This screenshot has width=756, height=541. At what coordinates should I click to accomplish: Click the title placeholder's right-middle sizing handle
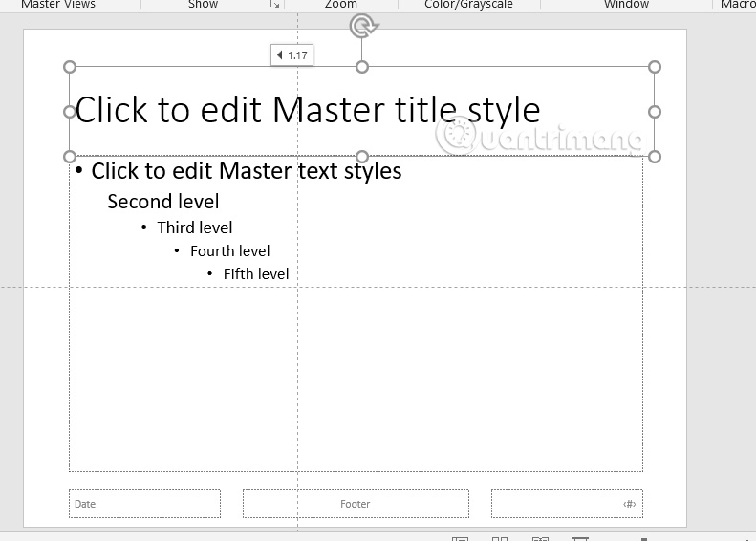[655, 112]
